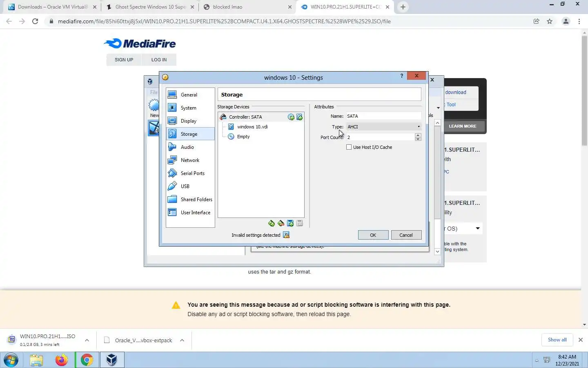Open Chrome profile icon
The image size is (588, 368).
click(x=566, y=21)
